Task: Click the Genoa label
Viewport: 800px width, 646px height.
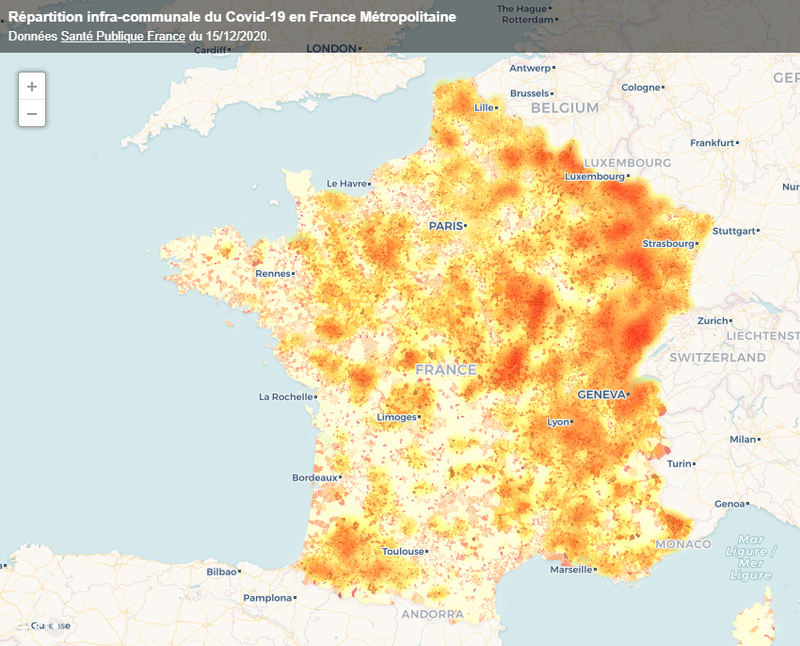Action: 729,504
